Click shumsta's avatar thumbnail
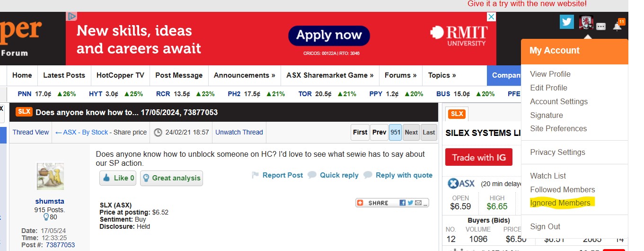The image size is (644, 251). [x=50, y=177]
